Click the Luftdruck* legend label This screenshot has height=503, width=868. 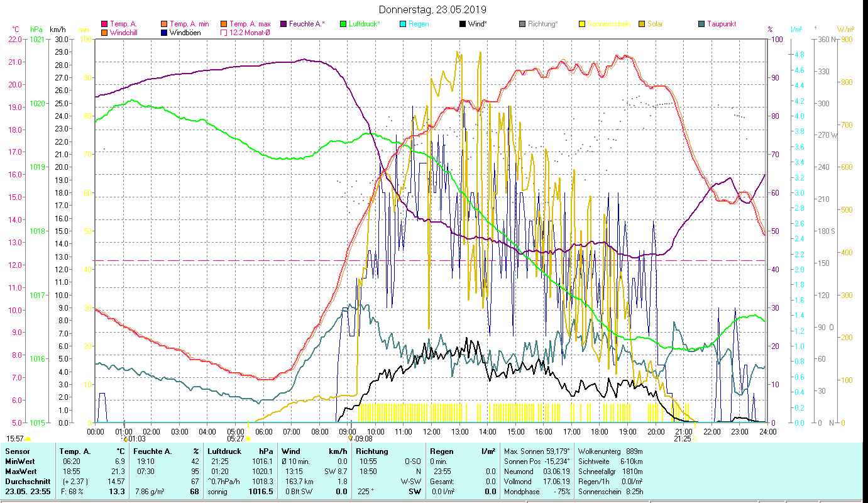(x=365, y=24)
